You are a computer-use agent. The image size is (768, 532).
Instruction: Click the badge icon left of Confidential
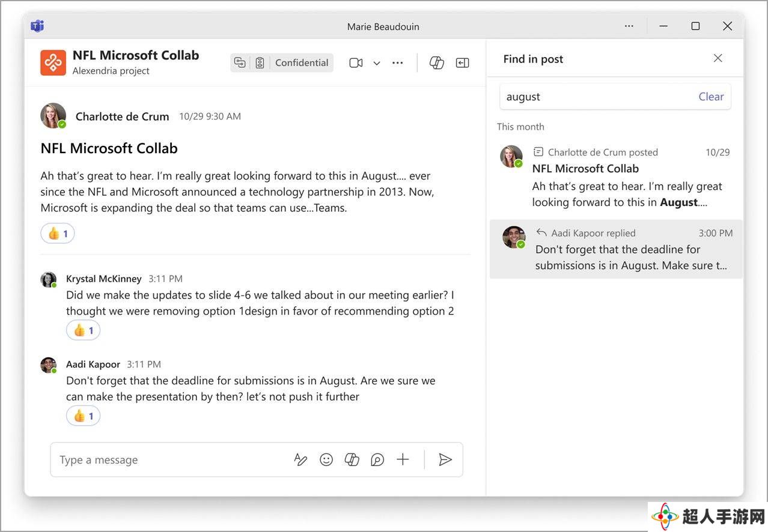(x=260, y=62)
